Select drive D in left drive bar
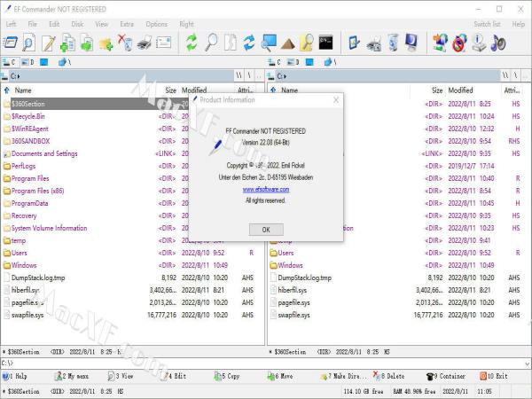Image resolution: width=532 pixels, height=399 pixels. pyautogui.click(x=27, y=62)
